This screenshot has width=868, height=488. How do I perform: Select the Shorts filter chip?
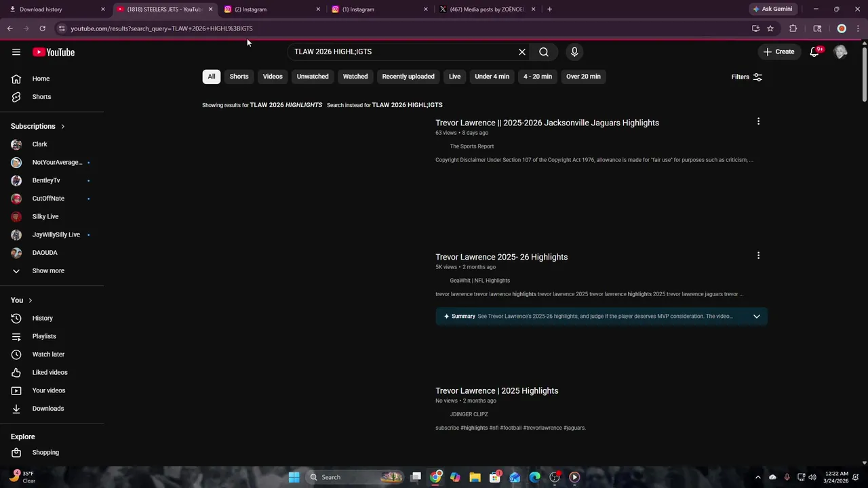pyautogui.click(x=239, y=77)
